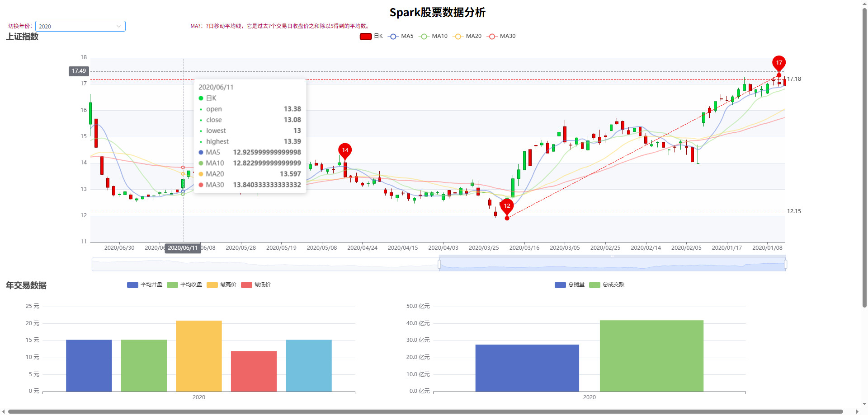The image size is (868, 415).
Task: Click the scroll up arrow of vertical scrollbar
Action: [864, 4]
